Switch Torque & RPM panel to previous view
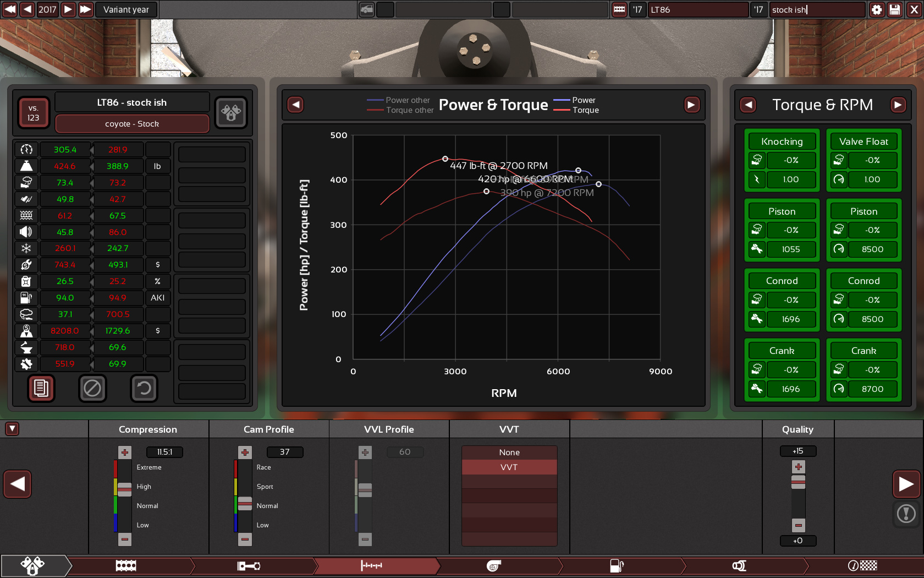This screenshot has width=924, height=578. (749, 105)
